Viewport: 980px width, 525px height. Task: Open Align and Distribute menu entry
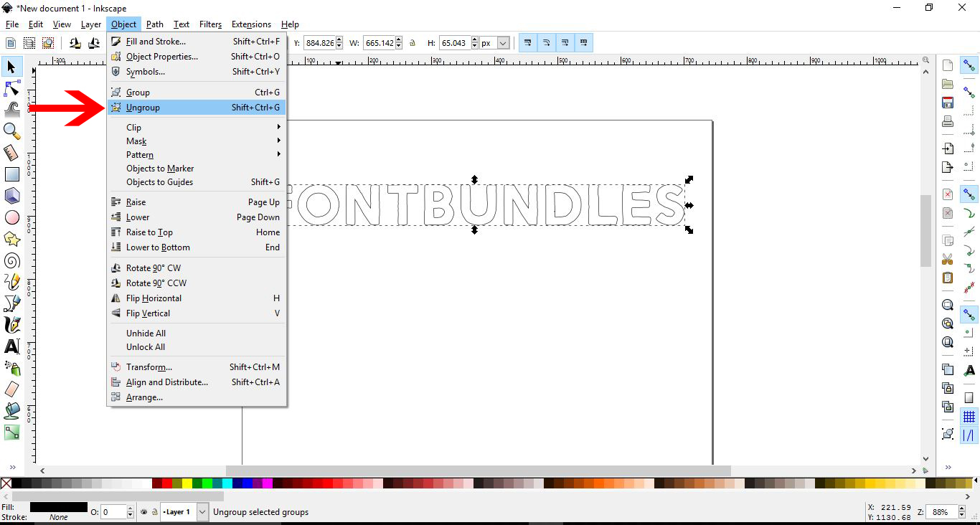tap(196, 382)
